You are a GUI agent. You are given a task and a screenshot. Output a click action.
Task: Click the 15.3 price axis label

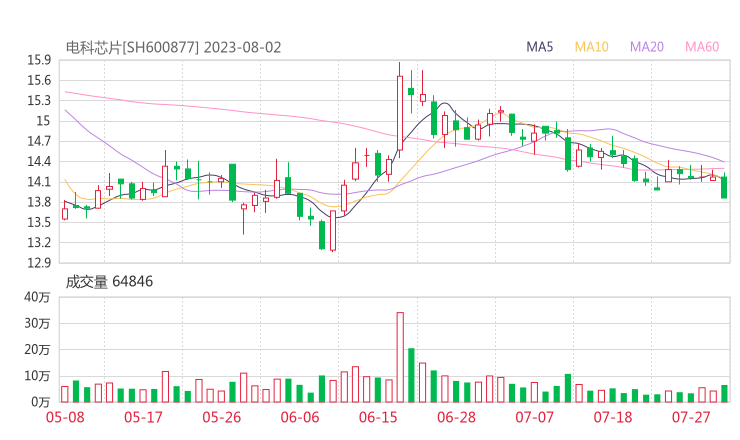tap(39, 101)
